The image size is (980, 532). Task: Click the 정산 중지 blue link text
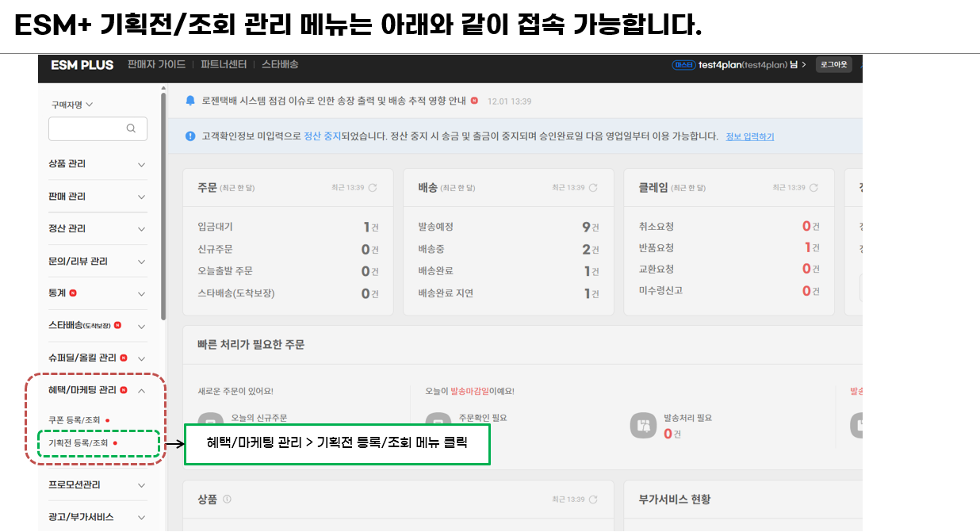[323, 136]
